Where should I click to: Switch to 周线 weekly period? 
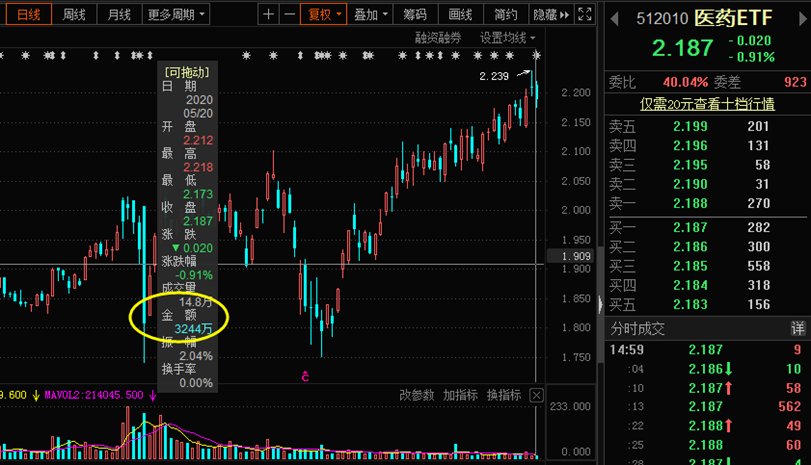click(x=74, y=14)
